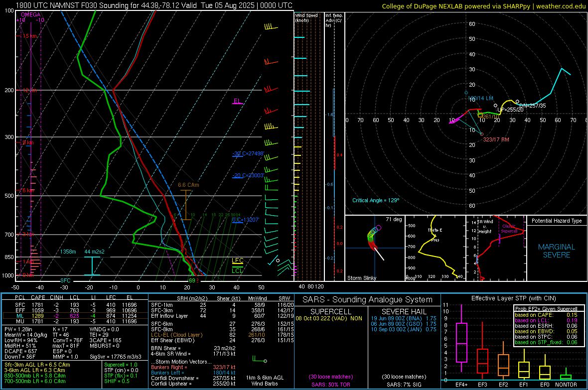The image size is (588, 390).
Task: Select the EFF parcel row
Action: point(75,310)
